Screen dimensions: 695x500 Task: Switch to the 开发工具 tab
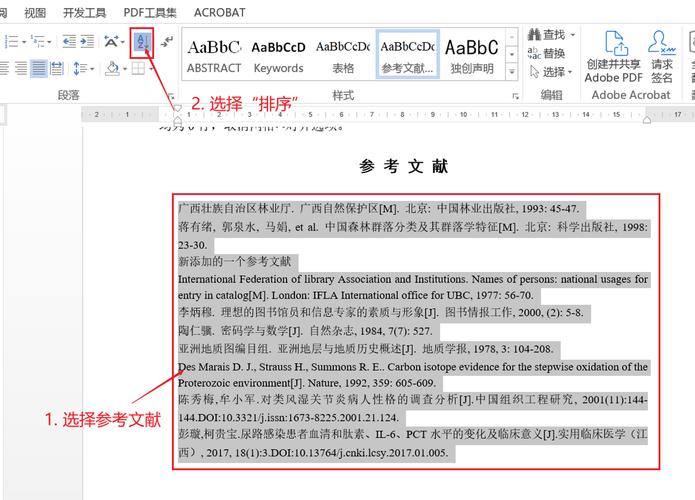85,13
